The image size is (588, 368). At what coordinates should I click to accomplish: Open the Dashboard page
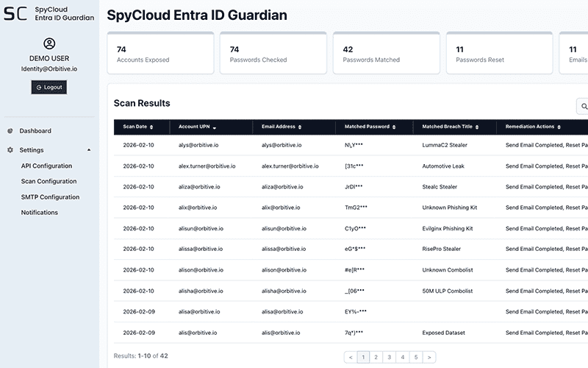(35, 131)
